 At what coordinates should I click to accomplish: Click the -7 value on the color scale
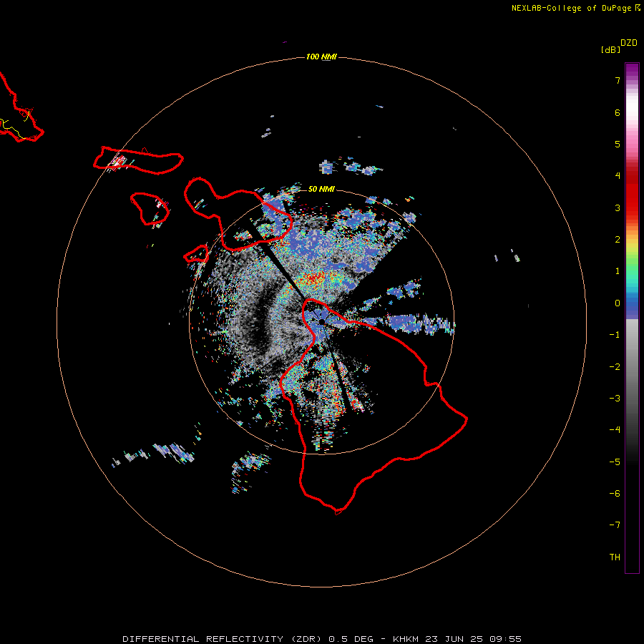615,525
